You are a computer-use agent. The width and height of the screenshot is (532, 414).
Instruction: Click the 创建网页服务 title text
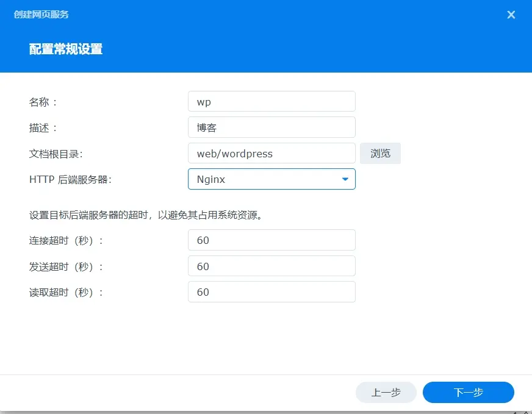point(41,14)
